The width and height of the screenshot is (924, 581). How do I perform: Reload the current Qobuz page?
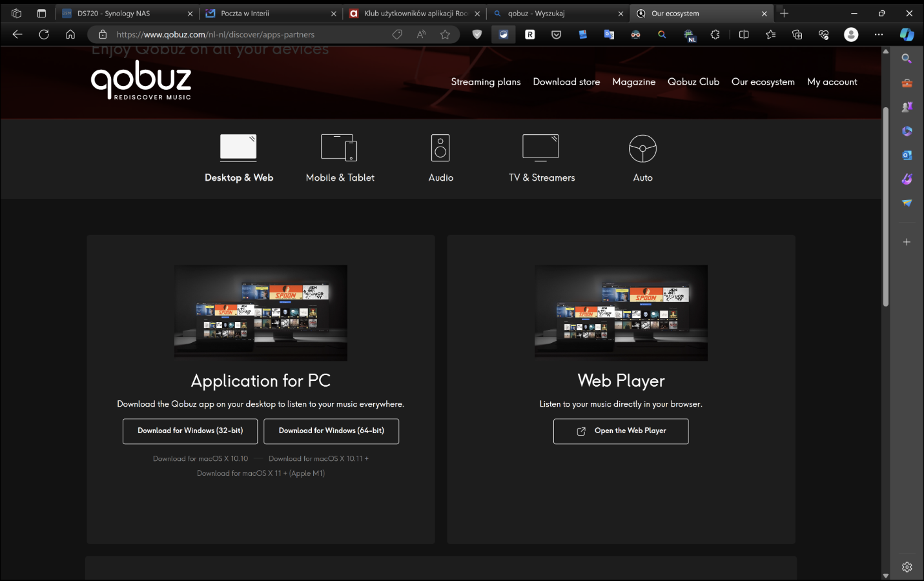(x=44, y=34)
